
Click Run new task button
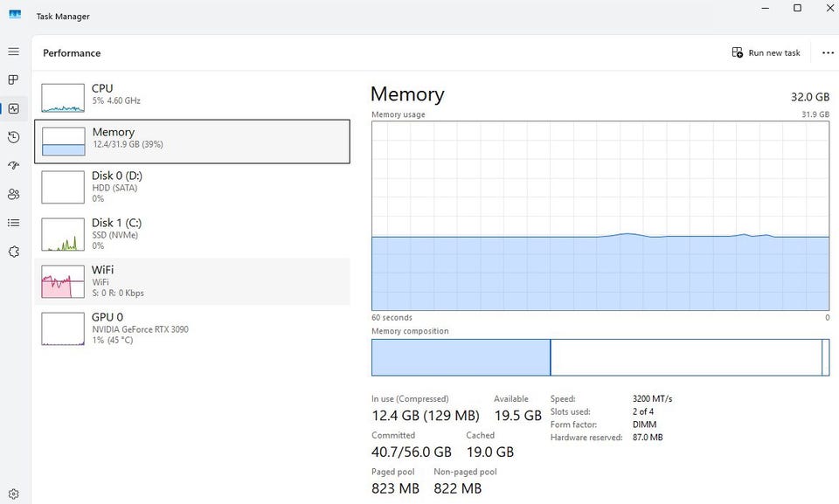766,52
